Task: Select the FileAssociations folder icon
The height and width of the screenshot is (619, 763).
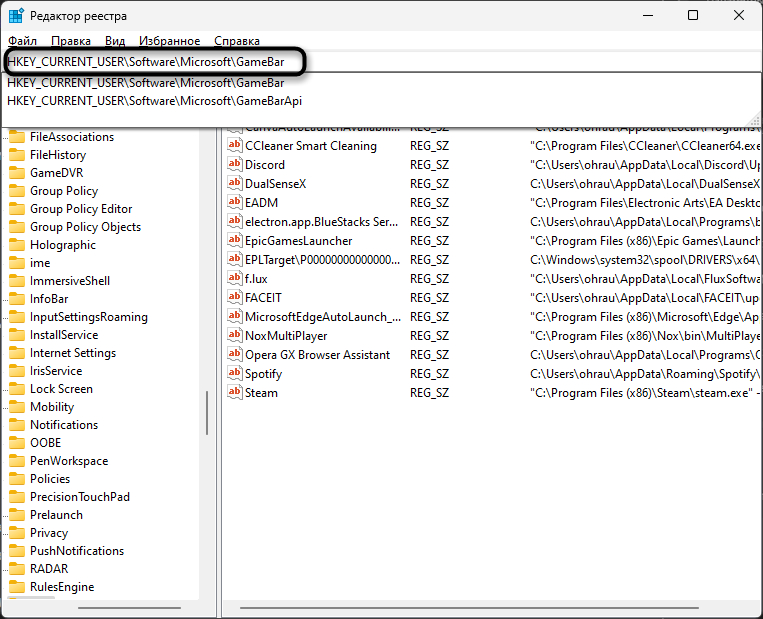Action: (17, 137)
